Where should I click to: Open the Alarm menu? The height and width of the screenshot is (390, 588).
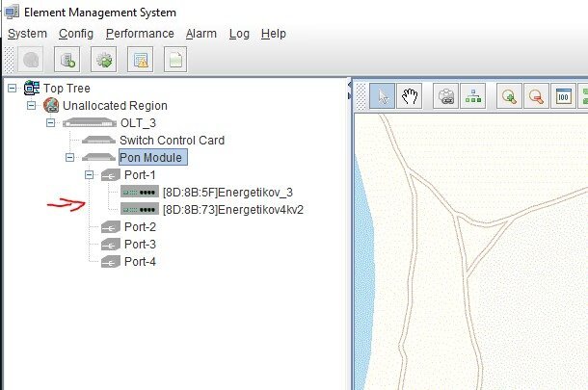[201, 34]
